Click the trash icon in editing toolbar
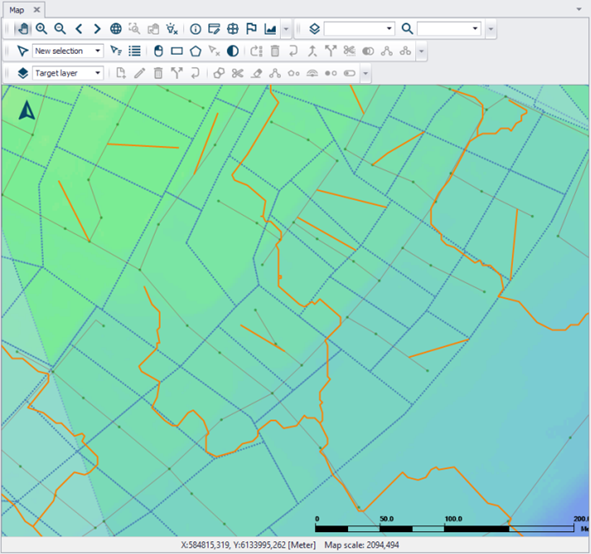The width and height of the screenshot is (591, 554). click(158, 73)
